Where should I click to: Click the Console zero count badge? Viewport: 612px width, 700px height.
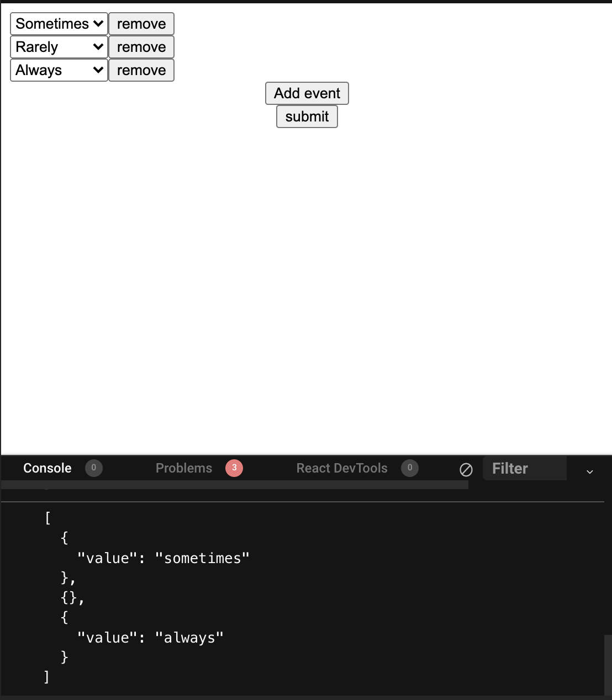coord(93,468)
